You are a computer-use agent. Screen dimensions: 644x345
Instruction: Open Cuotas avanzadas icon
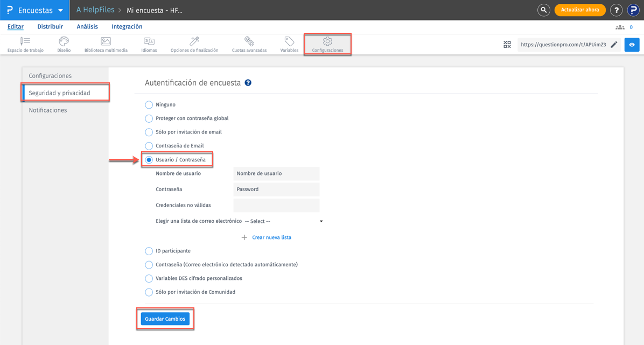pos(249,41)
